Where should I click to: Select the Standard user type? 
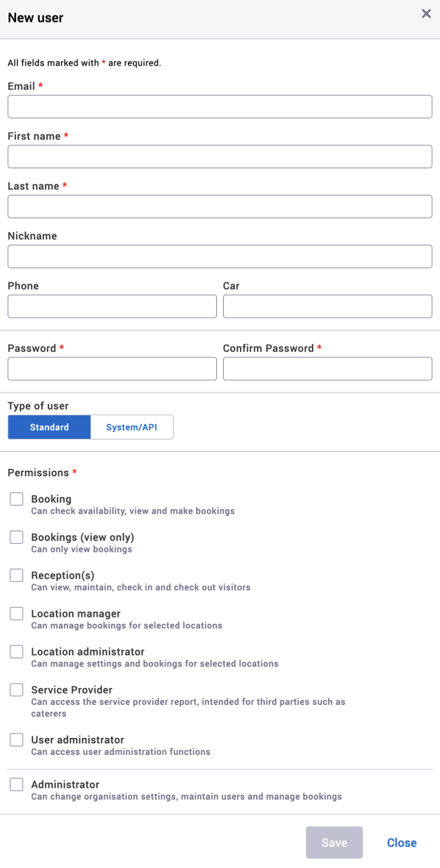49,426
